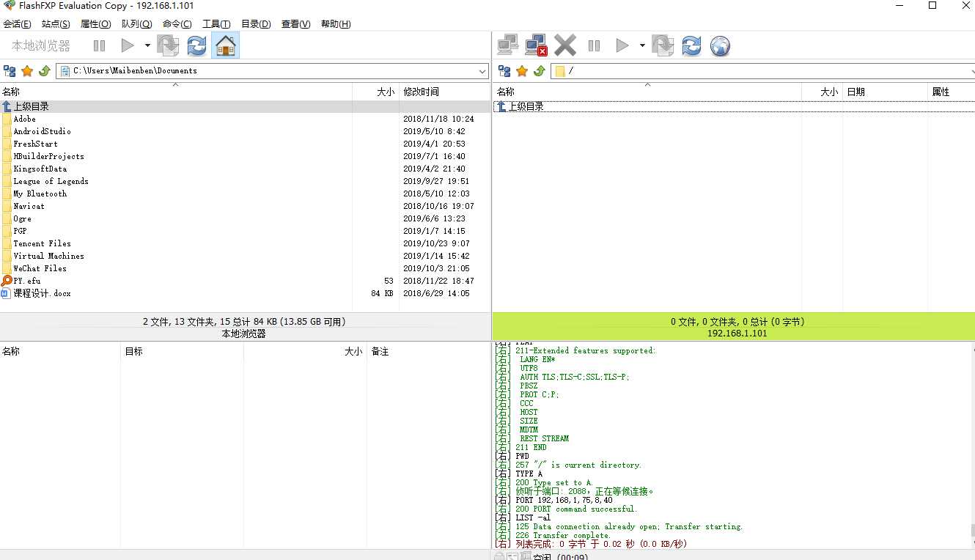This screenshot has height=560, width=975.
Task: Sort remote files by 名称 column
Action: click(x=647, y=92)
